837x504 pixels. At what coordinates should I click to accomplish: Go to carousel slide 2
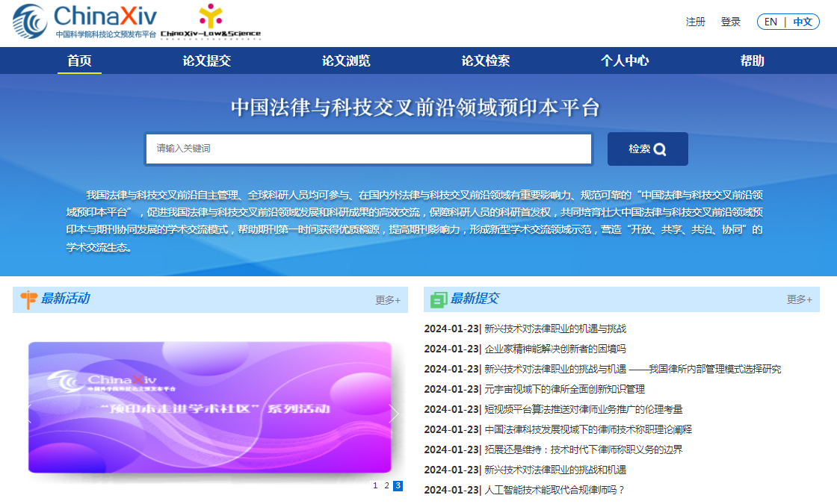(386, 485)
